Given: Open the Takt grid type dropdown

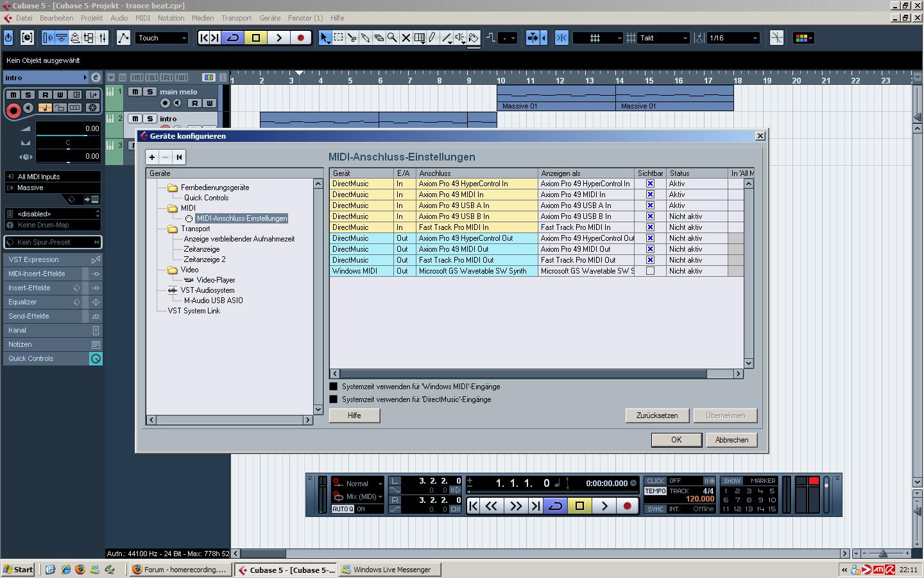Looking at the screenshot, I should coord(663,38).
